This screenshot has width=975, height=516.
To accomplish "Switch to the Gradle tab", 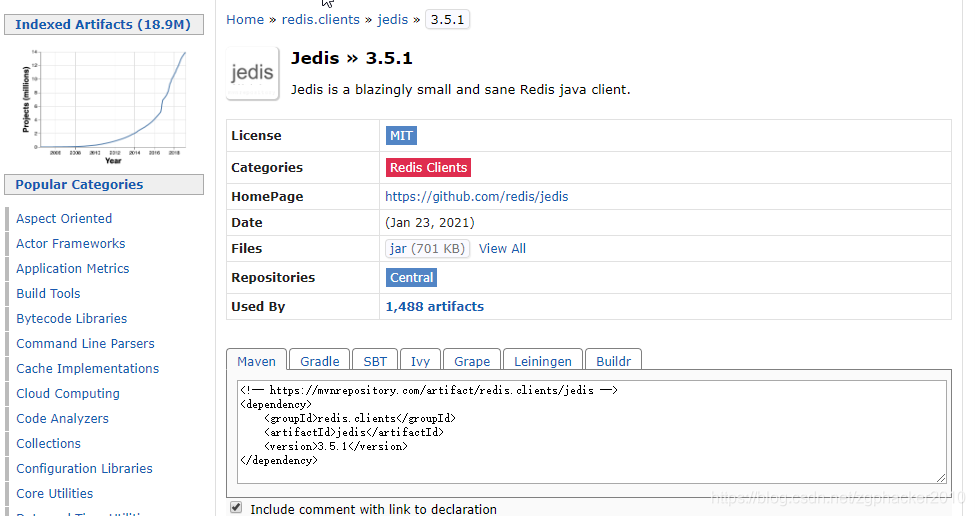I will 320,361.
